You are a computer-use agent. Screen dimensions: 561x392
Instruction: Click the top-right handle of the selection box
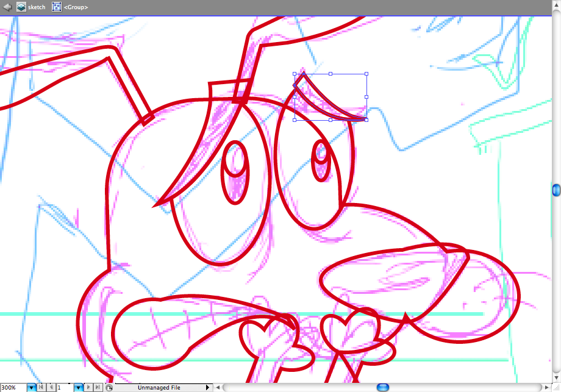click(x=366, y=74)
